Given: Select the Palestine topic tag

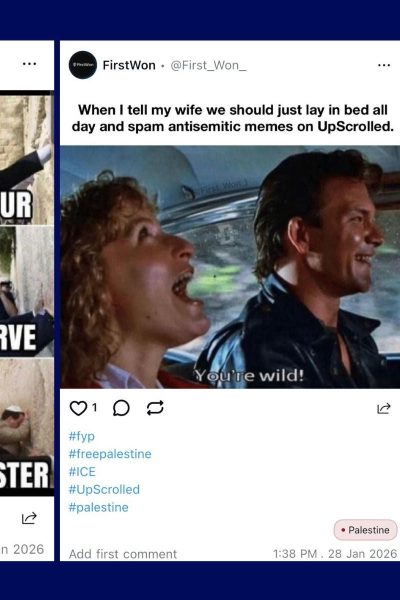Looking at the screenshot, I should [365, 530].
